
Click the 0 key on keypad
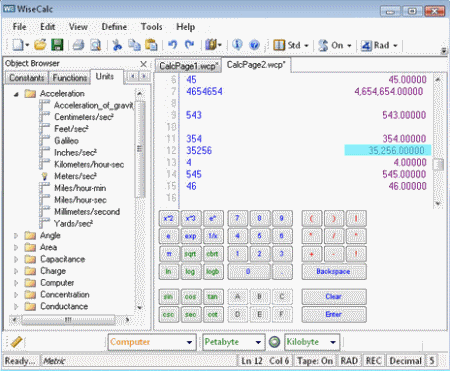[248, 271]
